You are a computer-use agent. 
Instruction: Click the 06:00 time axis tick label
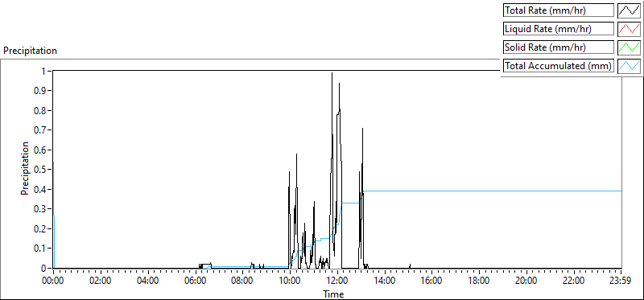click(x=196, y=282)
